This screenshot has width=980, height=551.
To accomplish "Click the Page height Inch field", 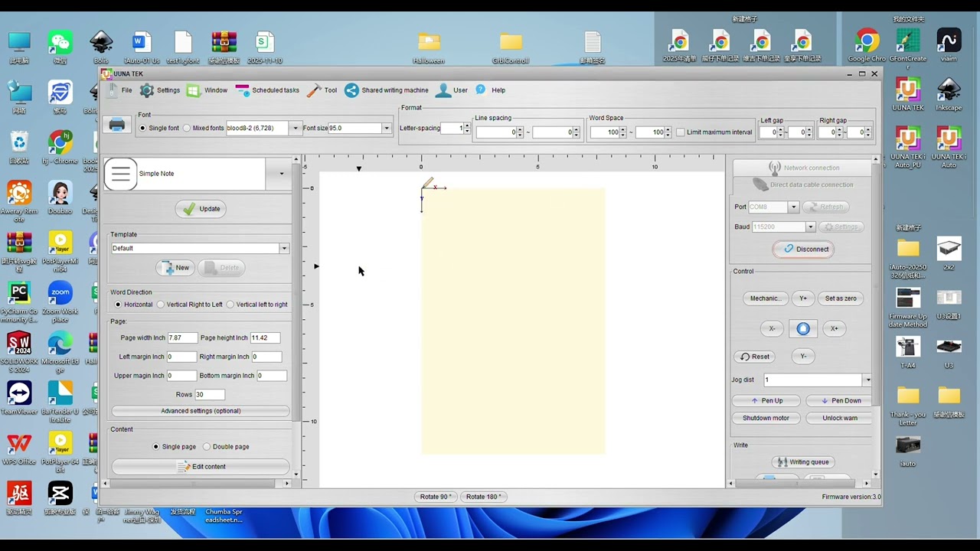I will pos(265,338).
